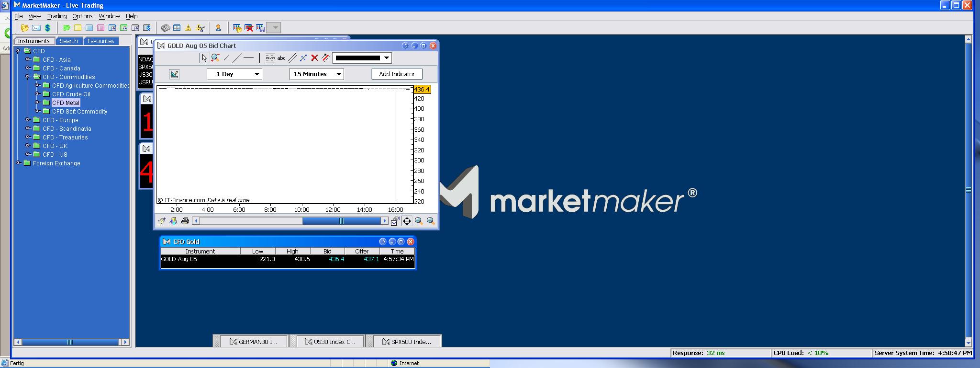The height and width of the screenshot is (368, 980).
Task: Open the yellow list window icon
Action: [78, 28]
